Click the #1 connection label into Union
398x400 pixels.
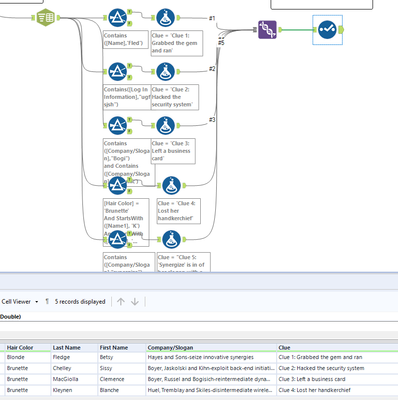(212, 18)
